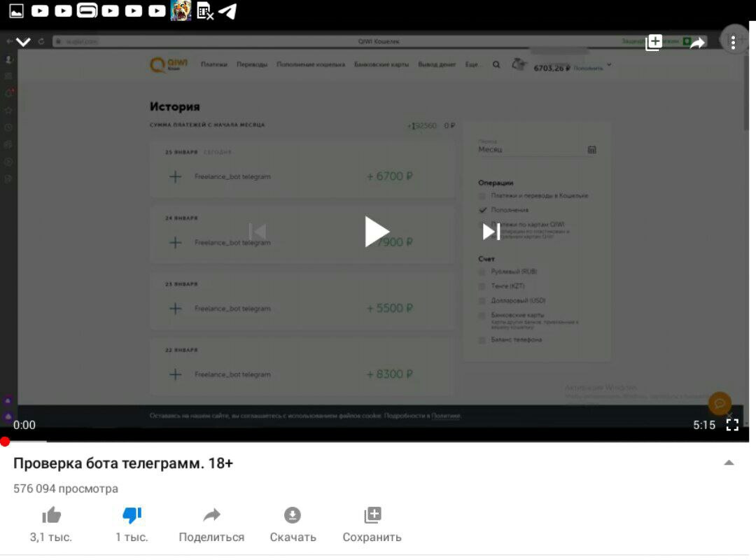Open the Telegram notification icon
The image size is (756, 560).
(x=227, y=11)
